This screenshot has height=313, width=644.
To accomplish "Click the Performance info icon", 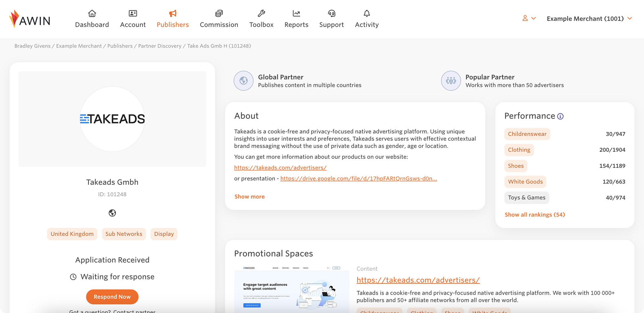I will pos(560,116).
